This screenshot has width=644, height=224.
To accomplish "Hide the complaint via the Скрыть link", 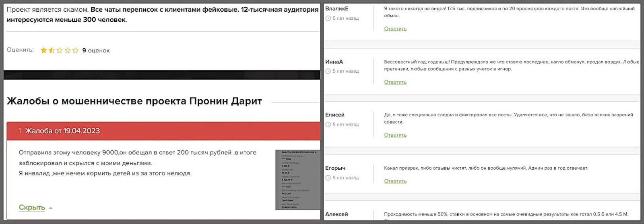I will tap(32, 208).
